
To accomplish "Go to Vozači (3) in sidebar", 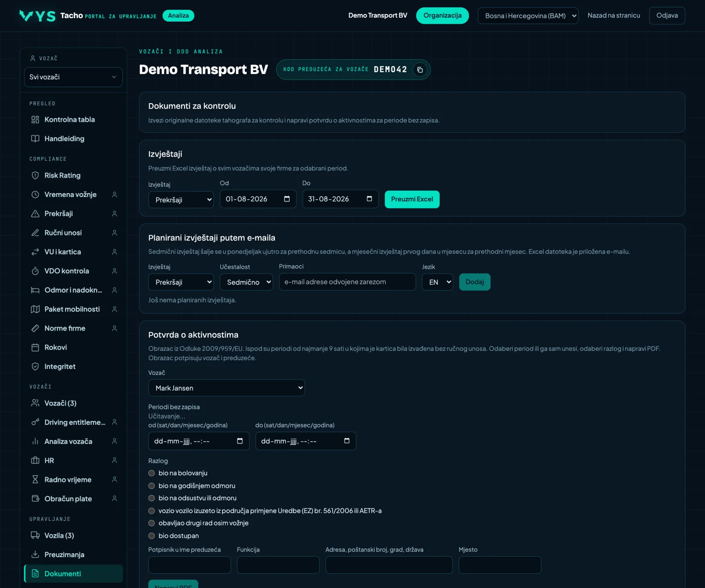I will point(73,403).
